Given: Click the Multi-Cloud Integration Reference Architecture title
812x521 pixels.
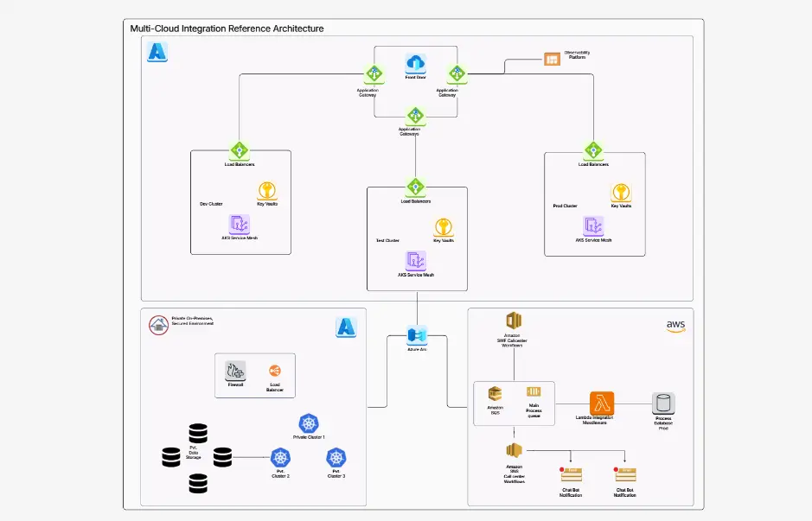Looking at the screenshot, I should pos(227,29).
